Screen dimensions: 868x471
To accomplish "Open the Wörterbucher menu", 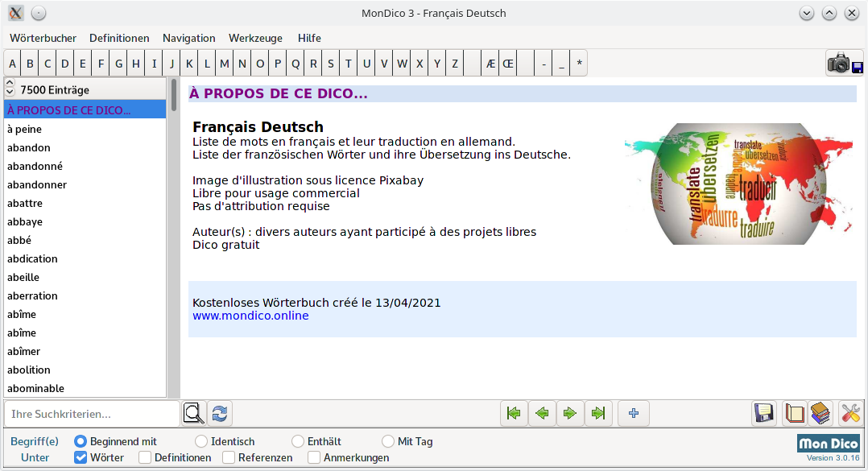I will 43,38.
